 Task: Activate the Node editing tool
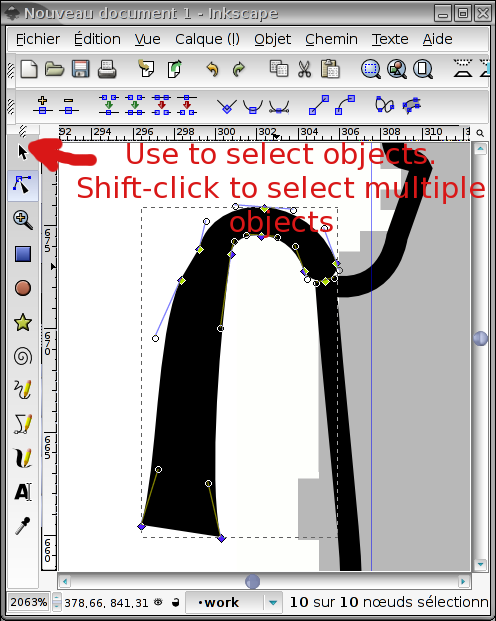(x=23, y=185)
